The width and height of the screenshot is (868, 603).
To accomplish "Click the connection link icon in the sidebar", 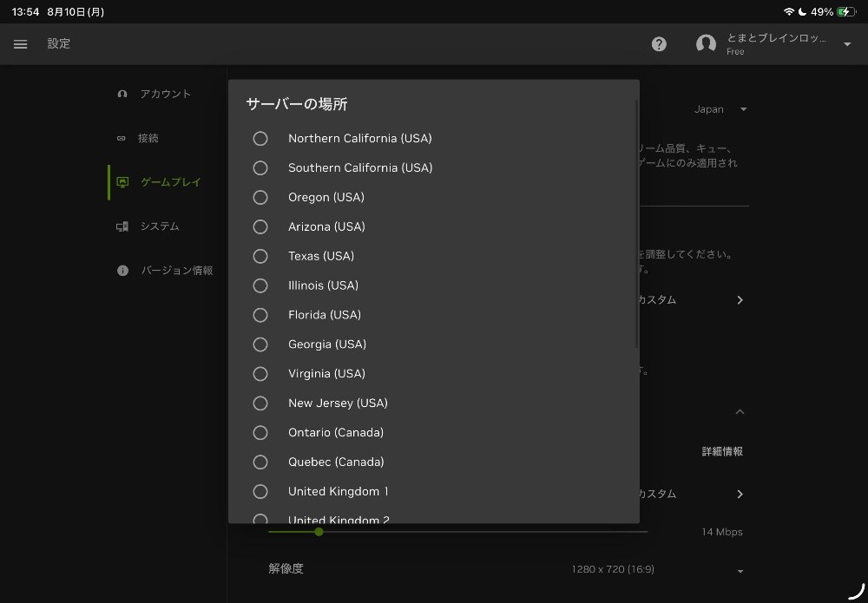I will (122, 138).
